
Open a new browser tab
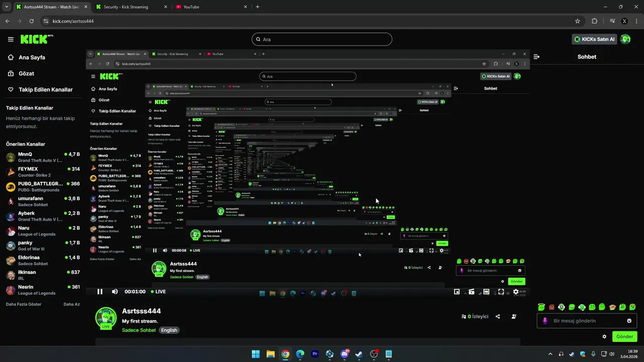(258, 7)
